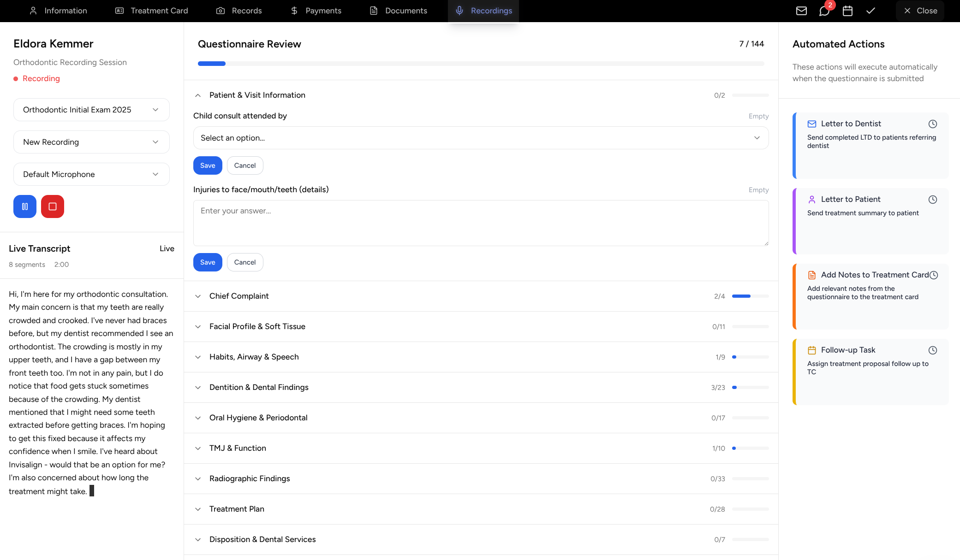Image resolution: width=960 pixels, height=560 pixels.
Task: Open the calendar icon in top bar
Action: [847, 11]
